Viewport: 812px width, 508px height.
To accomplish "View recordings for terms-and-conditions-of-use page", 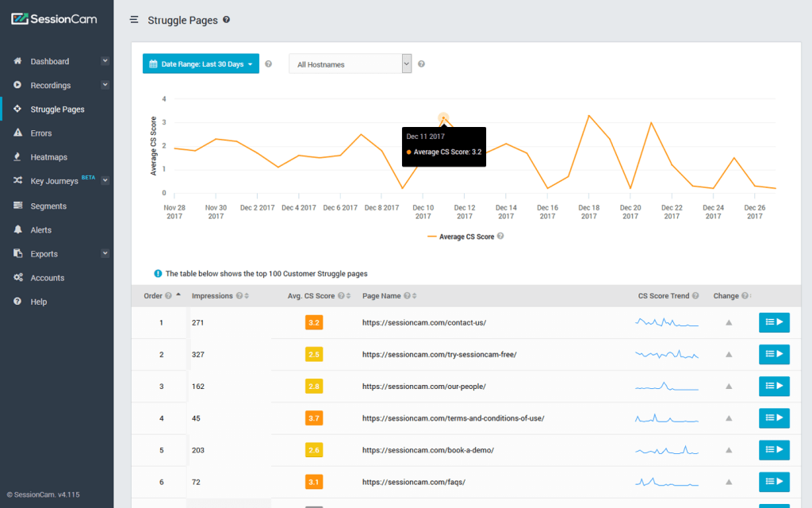I will 774,418.
